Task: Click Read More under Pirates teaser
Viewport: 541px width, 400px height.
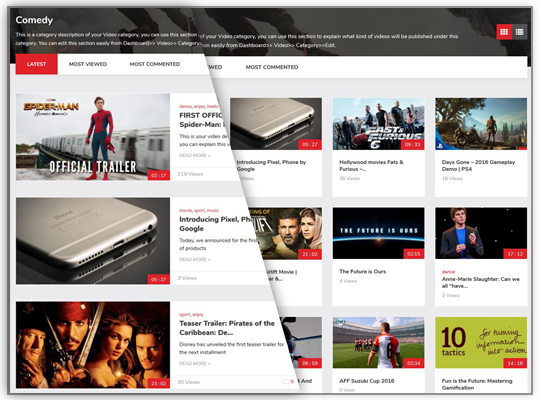Action: tap(195, 363)
